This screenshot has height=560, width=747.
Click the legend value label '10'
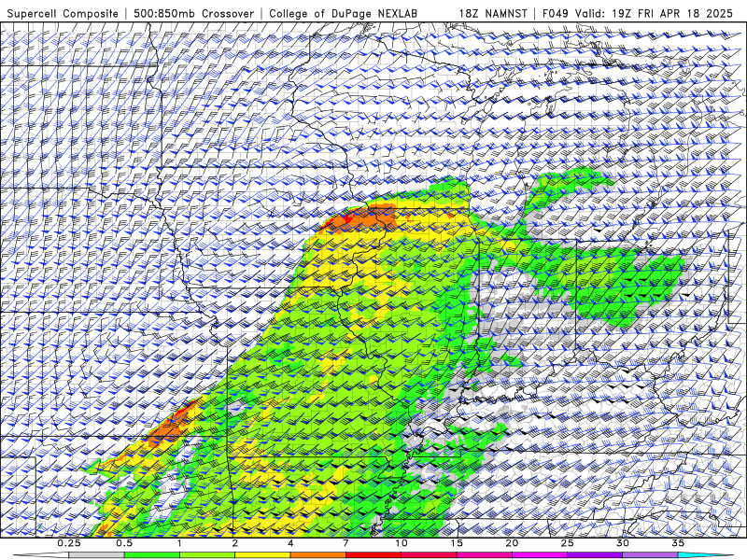tap(402, 543)
